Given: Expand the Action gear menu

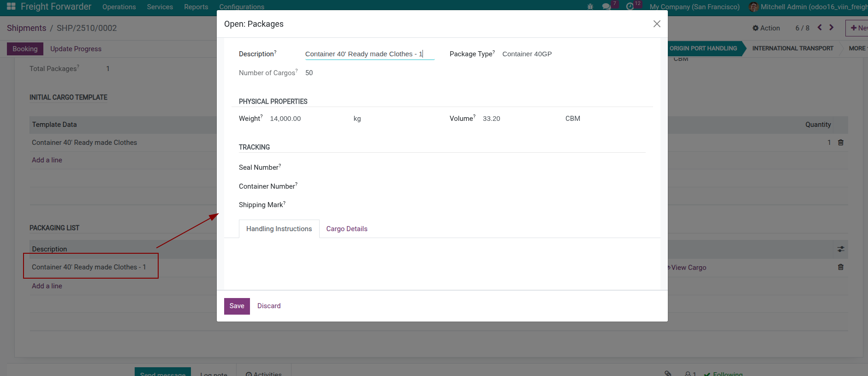Looking at the screenshot, I should click(x=766, y=28).
